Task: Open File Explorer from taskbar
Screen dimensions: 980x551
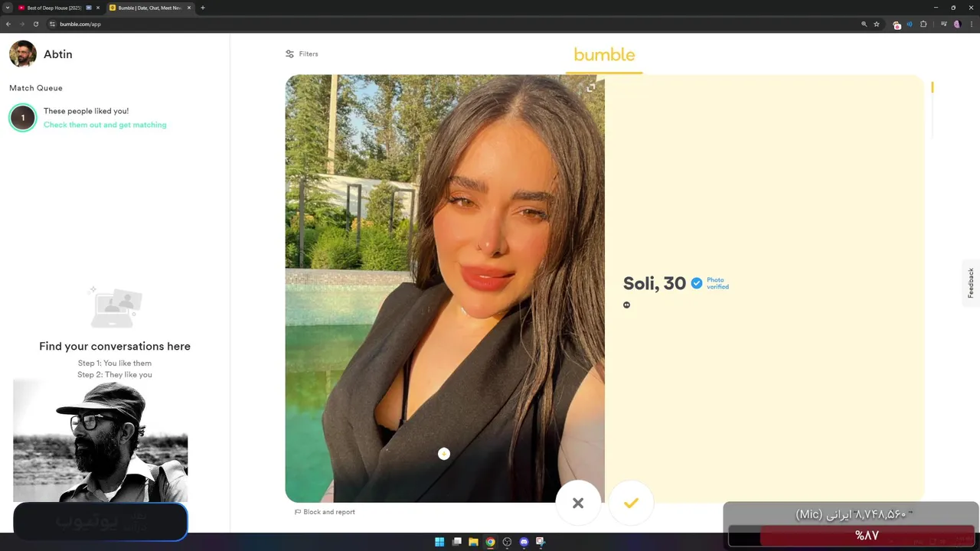Action: pos(474,542)
